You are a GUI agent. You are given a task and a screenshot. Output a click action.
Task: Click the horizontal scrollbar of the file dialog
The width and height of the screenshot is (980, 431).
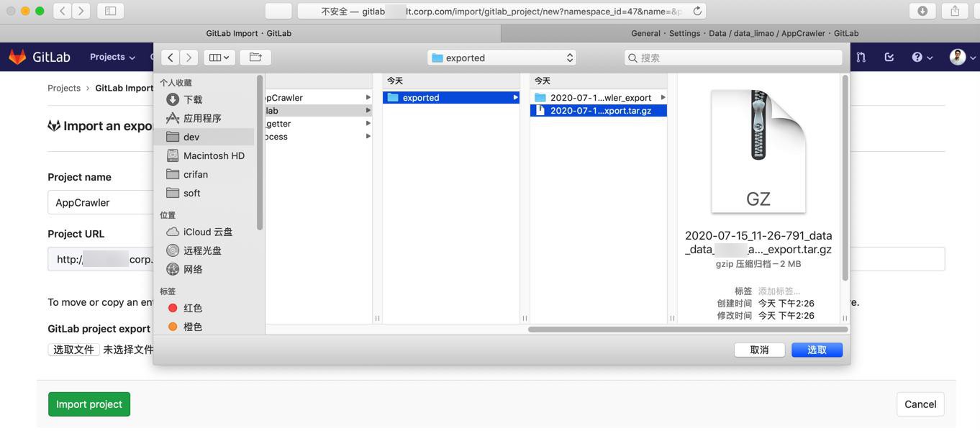[687, 330]
